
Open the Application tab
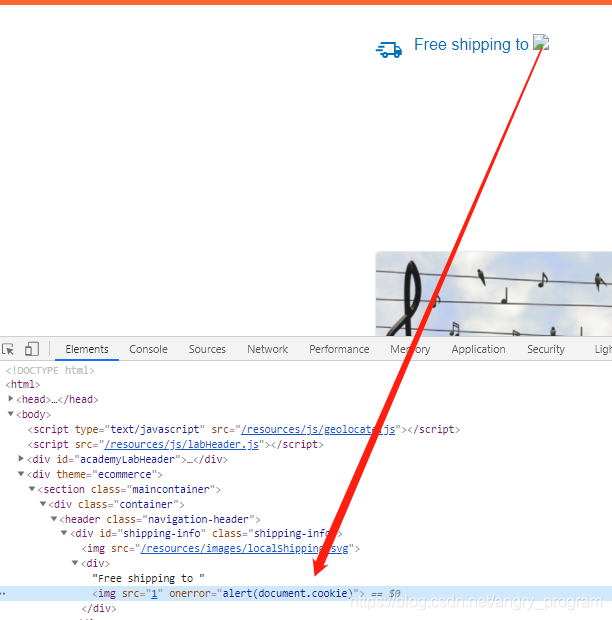[x=478, y=349]
